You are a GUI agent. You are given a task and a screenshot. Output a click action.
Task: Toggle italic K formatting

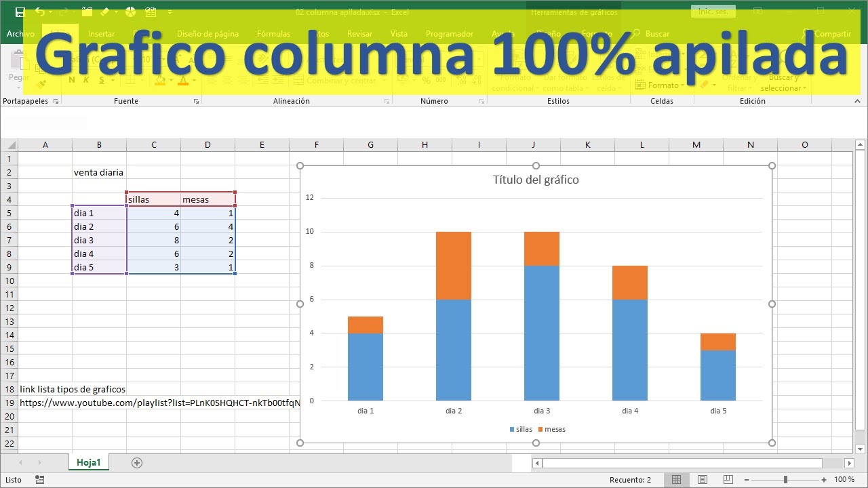click(x=87, y=80)
